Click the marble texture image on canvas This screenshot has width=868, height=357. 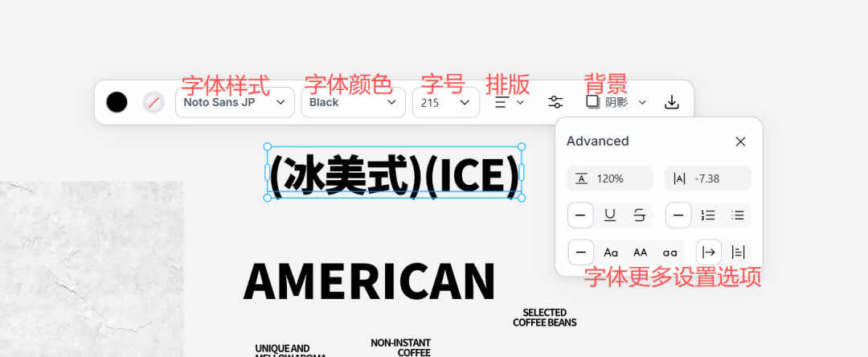pyautogui.click(x=92, y=269)
